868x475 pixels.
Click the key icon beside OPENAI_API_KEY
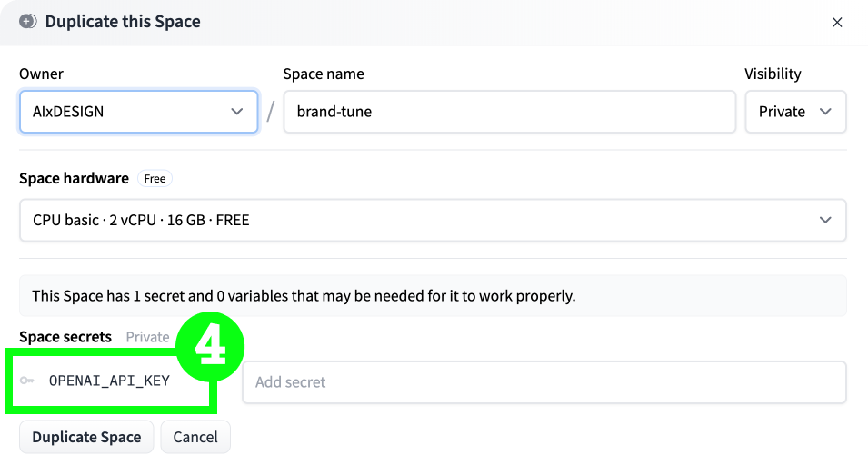(27, 381)
